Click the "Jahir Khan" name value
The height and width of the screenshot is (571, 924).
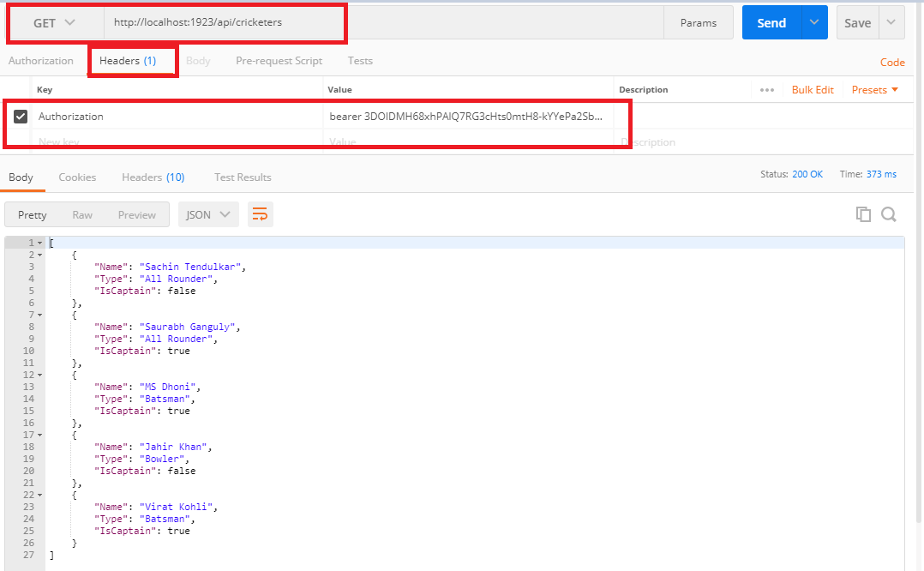tap(173, 448)
